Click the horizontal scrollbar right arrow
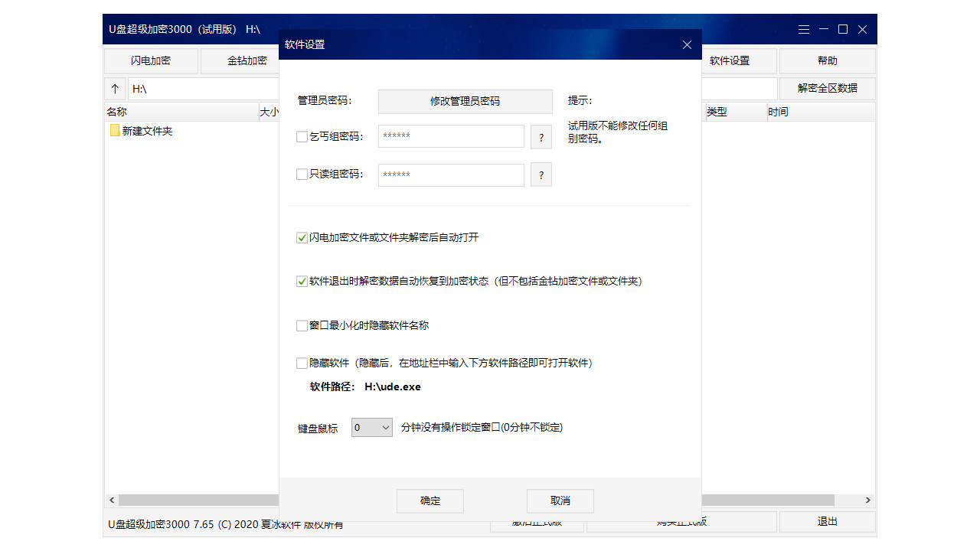980x551 pixels. 867,499
